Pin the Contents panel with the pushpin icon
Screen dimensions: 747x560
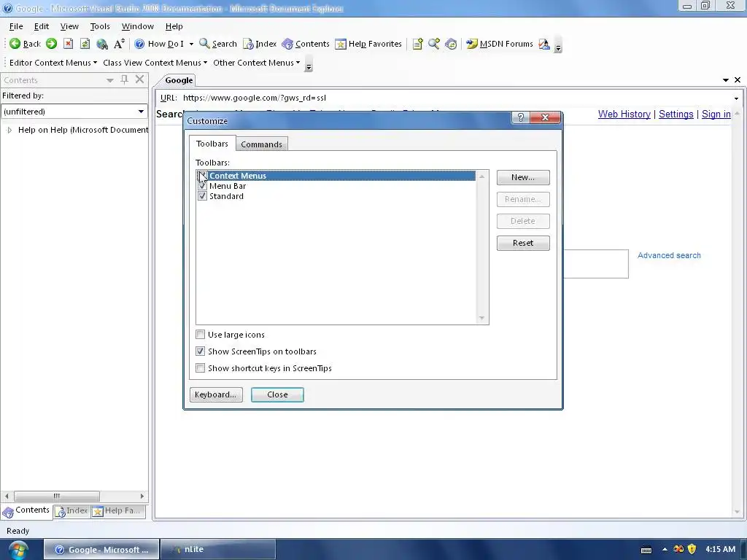124,79
